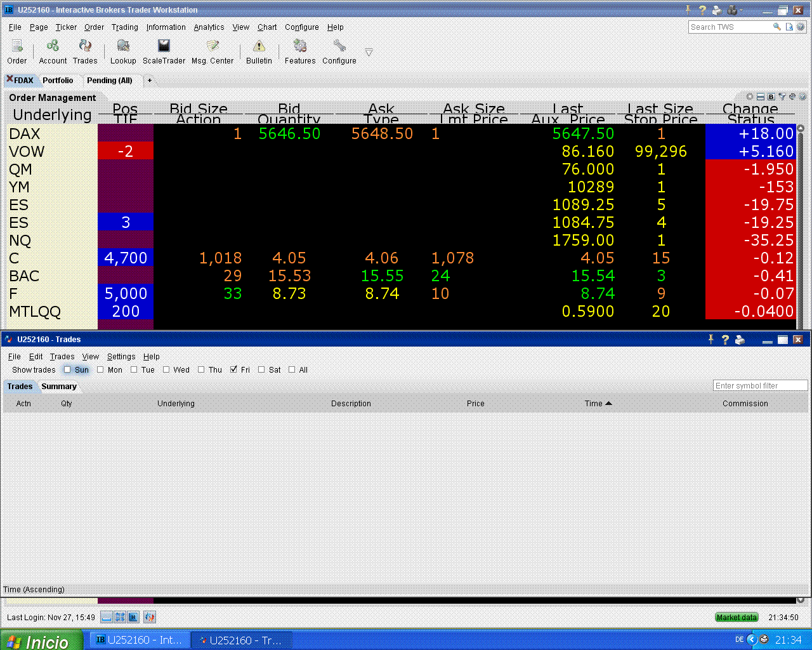Click the red-blue swirl icon in status bar

[x=150, y=617]
